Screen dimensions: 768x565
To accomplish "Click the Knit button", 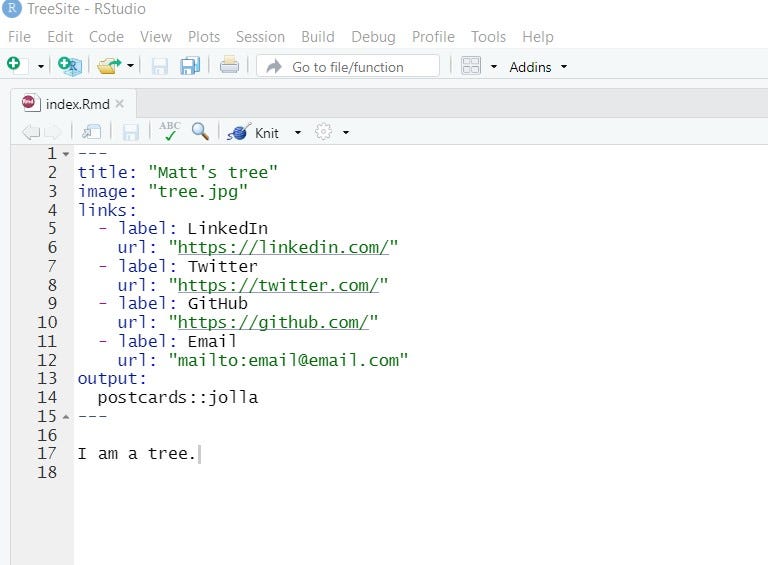I will pyautogui.click(x=254, y=133).
